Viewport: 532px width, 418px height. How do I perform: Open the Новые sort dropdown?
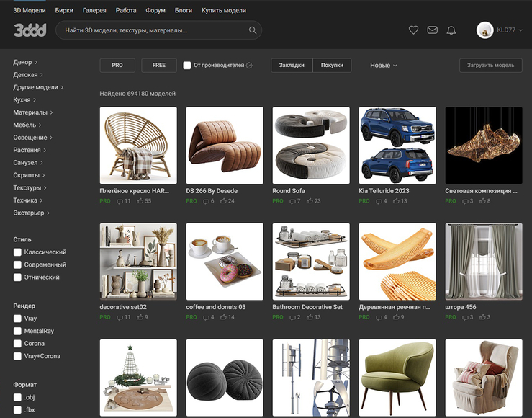coord(383,65)
